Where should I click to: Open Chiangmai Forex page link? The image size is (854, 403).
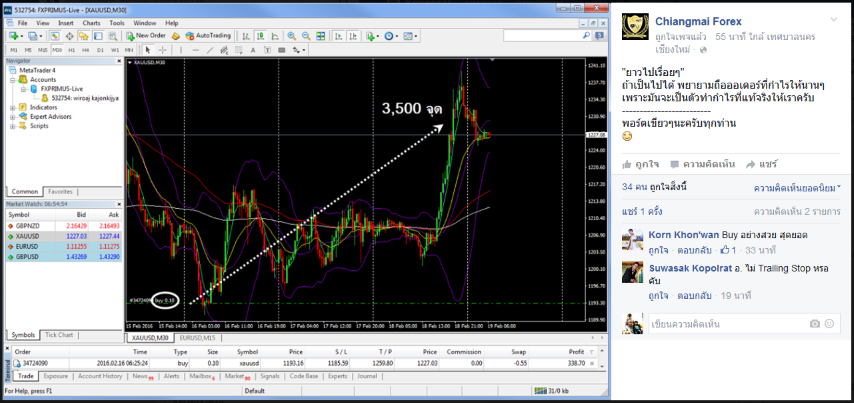tap(698, 21)
